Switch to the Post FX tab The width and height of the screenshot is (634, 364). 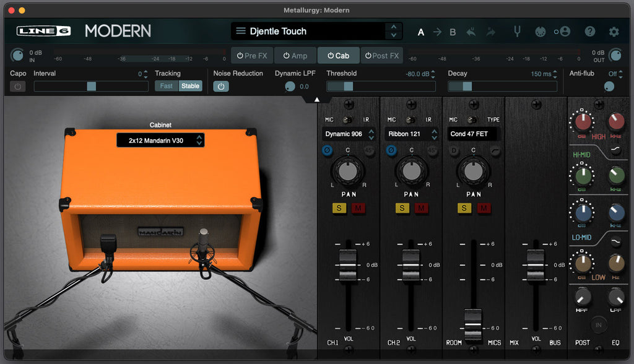(x=381, y=56)
